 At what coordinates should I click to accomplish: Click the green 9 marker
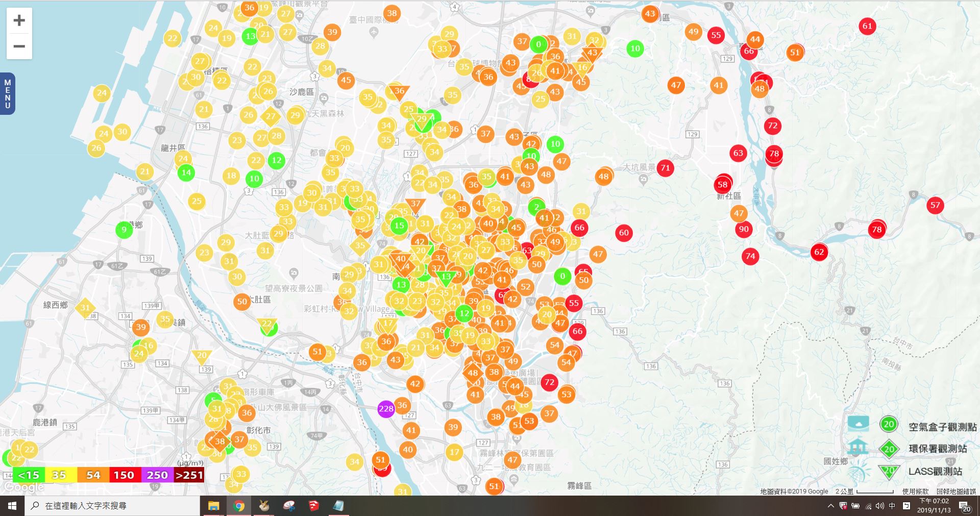point(124,230)
